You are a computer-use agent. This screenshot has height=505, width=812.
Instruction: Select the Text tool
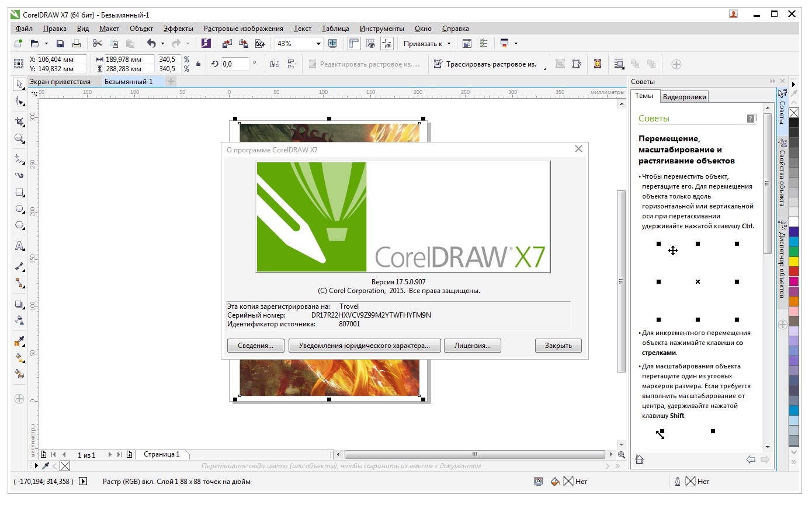pos(19,246)
